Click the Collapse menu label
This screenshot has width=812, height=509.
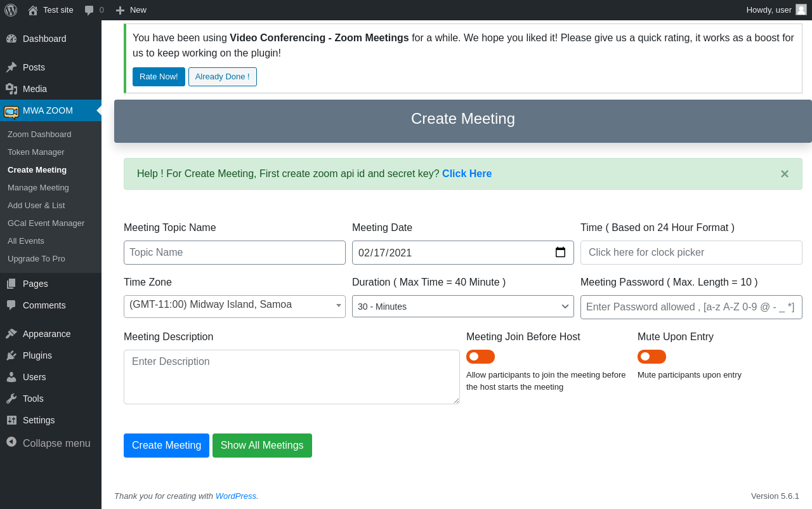(56, 443)
